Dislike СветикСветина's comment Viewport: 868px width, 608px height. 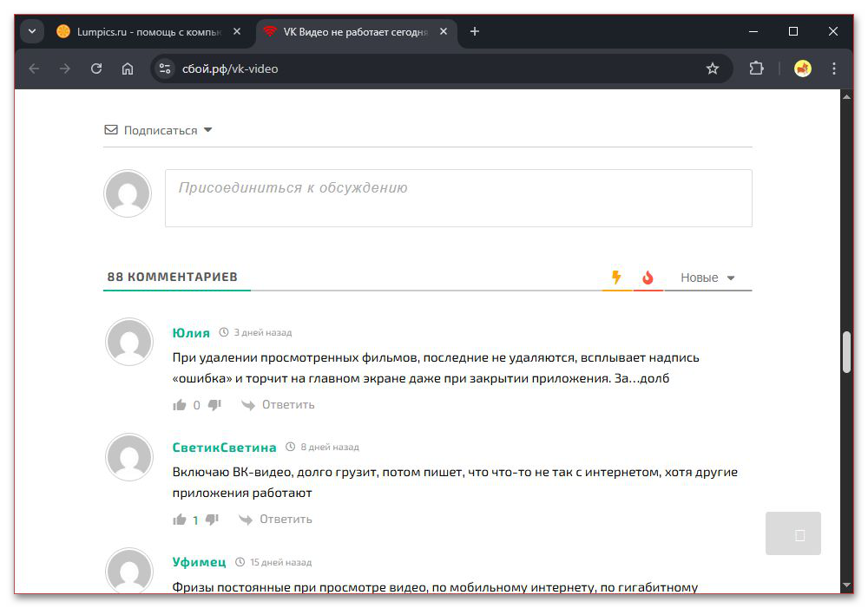[x=212, y=520]
